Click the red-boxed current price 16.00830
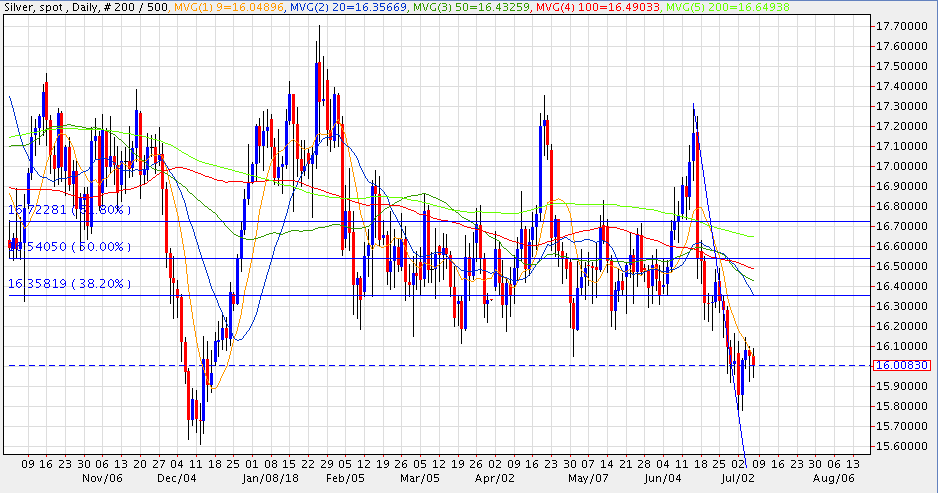Screen dimensions: 938x493 pyautogui.click(x=902, y=366)
